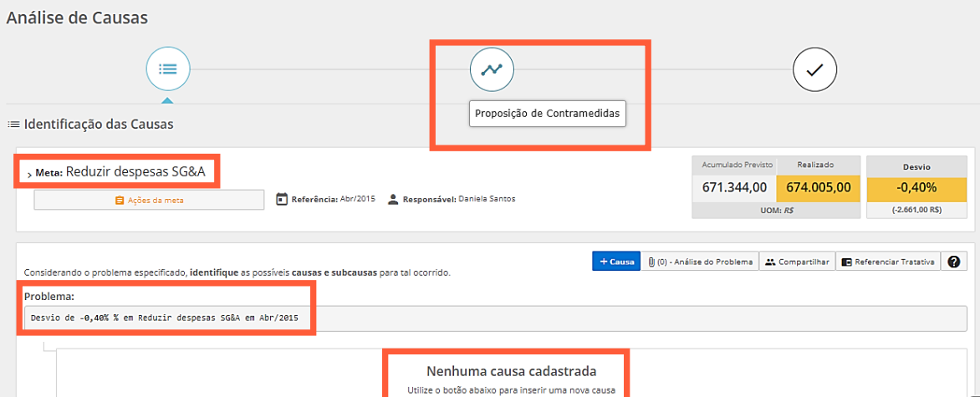Click the Compartilhar share button
The width and height of the screenshot is (980, 397).
coord(797,262)
